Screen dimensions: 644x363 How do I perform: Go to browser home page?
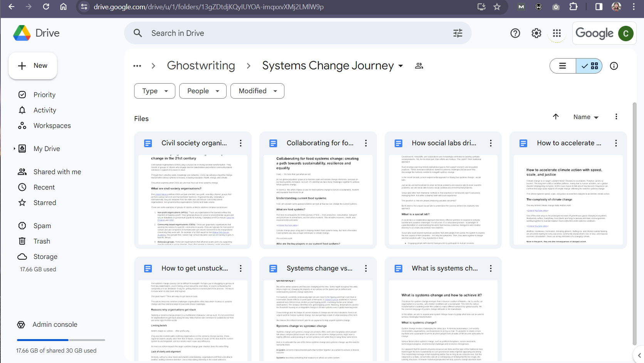[x=64, y=7]
